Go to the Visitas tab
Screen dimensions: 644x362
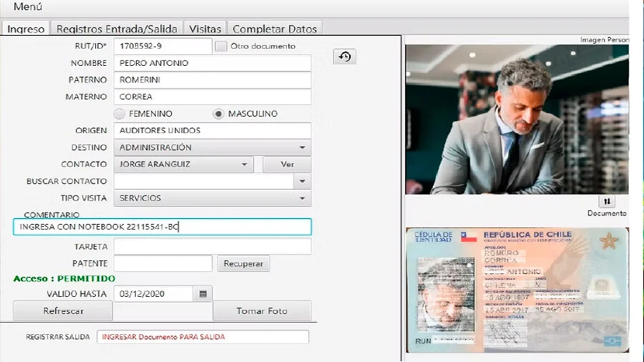pos(205,29)
